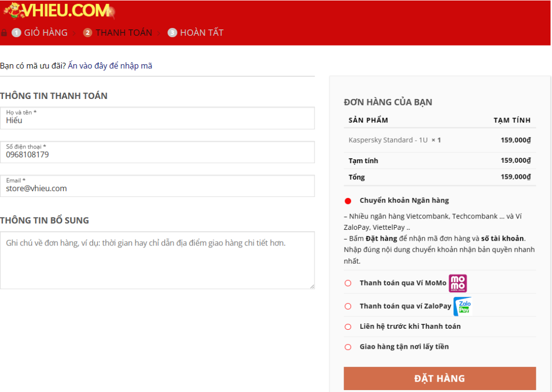Click the Bạn có mã ưu đãi? text
Screen dimensions: 552x392
tap(33, 66)
